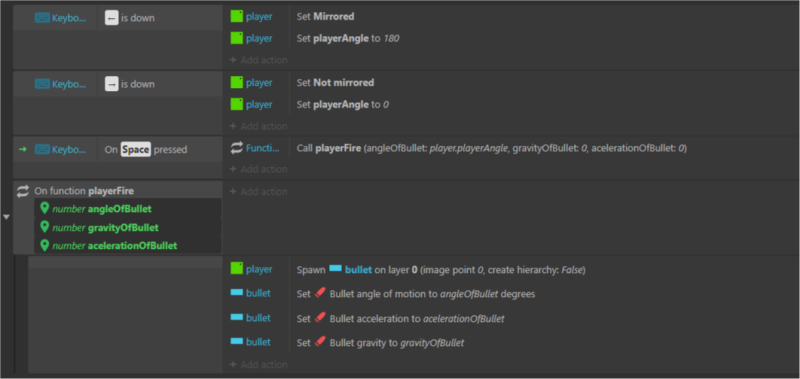Image resolution: width=800 pixels, height=379 pixels.
Task: Select the gravityOfBullet parameter row
Action: click(128, 227)
